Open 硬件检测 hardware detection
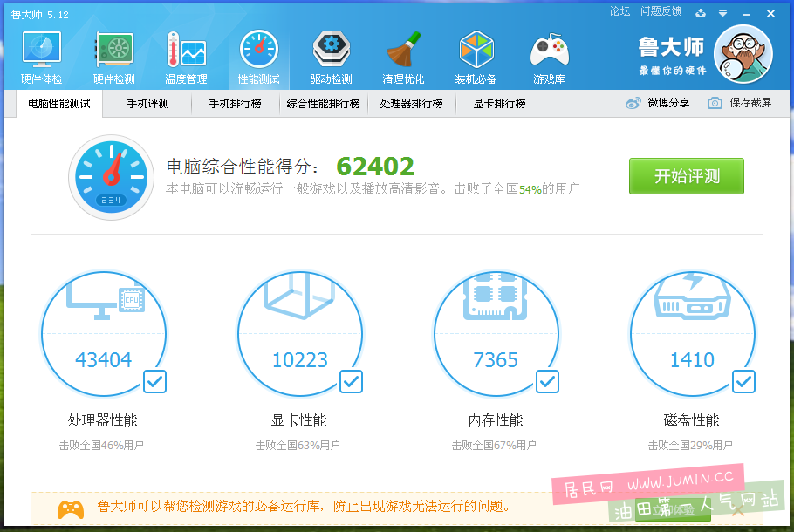The width and height of the screenshot is (794, 532). [114, 58]
